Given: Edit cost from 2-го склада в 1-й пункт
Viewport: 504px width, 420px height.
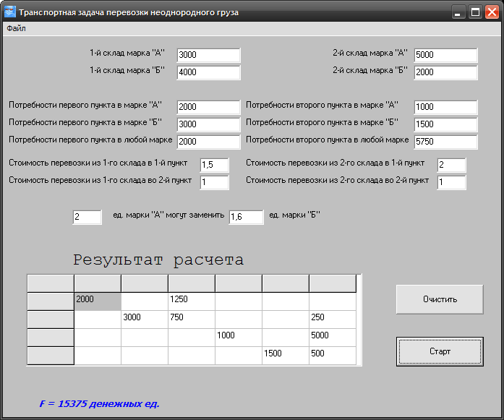Looking at the screenshot, I should 451,165.
